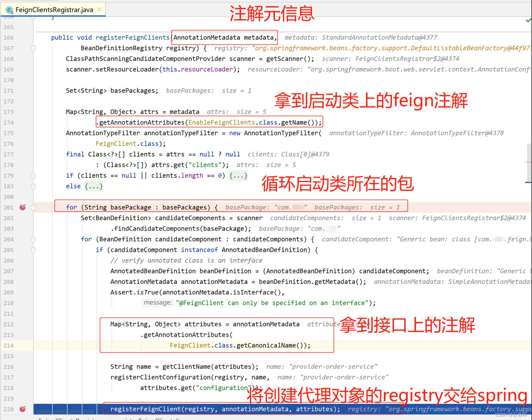Click debug value AnnotationTypeFilter@4378 on line 175
Screen dimensions: 532x420
click(x=457, y=133)
